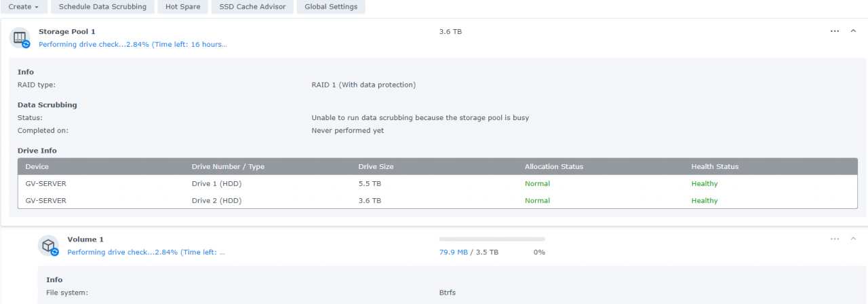Click the Volume 1 usage progress bar
This screenshot has height=304, width=868.
coord(492,239)
